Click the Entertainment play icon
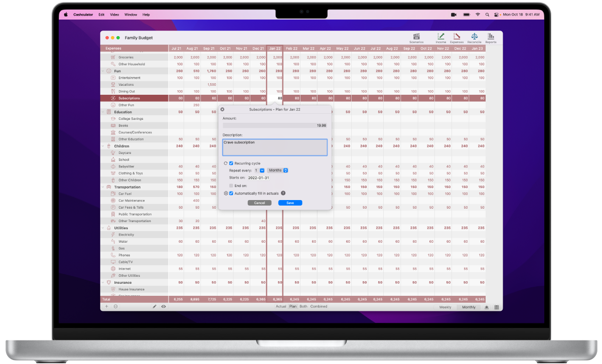 coord(113,78)
